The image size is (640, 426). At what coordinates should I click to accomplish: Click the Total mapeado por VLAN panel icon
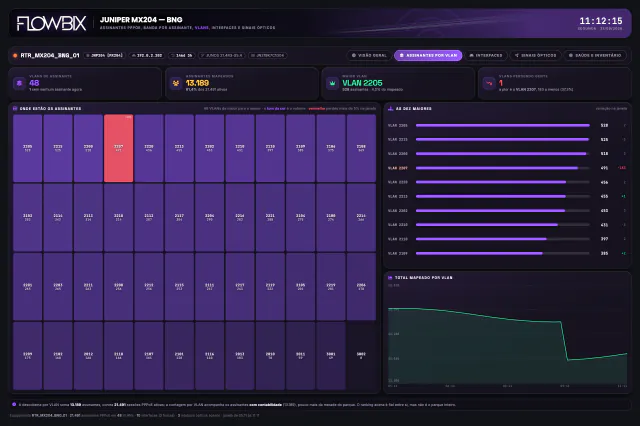coord(390,277)
